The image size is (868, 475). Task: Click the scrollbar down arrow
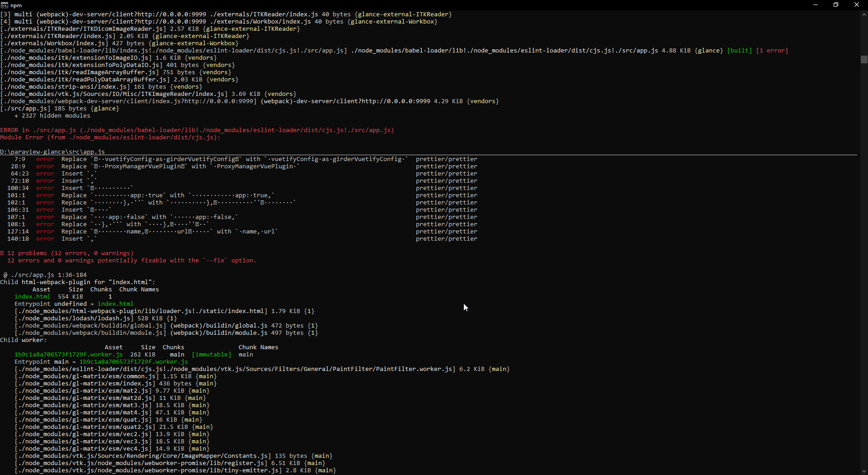pyautogui.click(x=864, y=470)
